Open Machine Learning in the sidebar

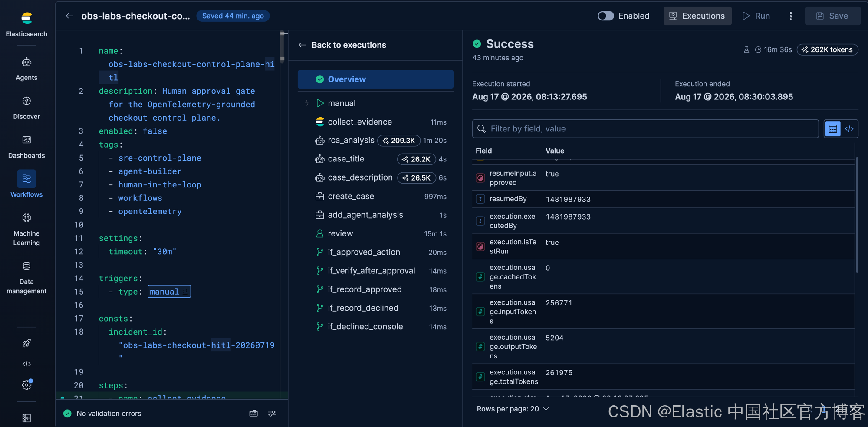pos(26,230)
